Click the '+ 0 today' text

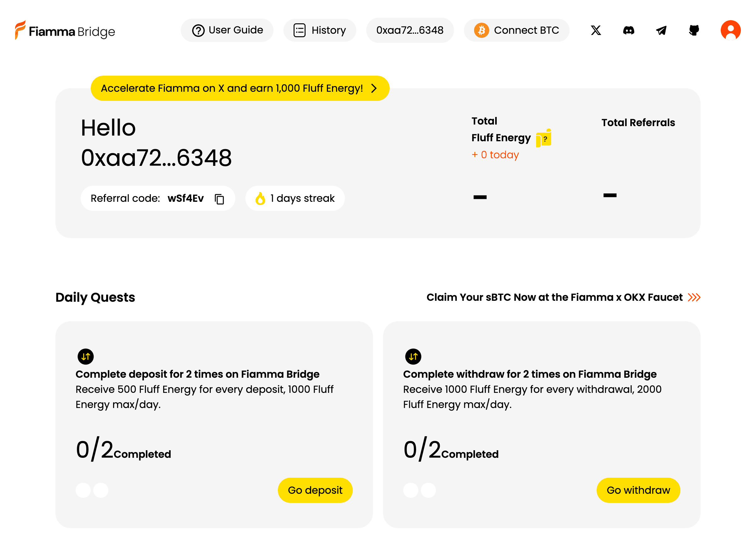click(495, 154)
